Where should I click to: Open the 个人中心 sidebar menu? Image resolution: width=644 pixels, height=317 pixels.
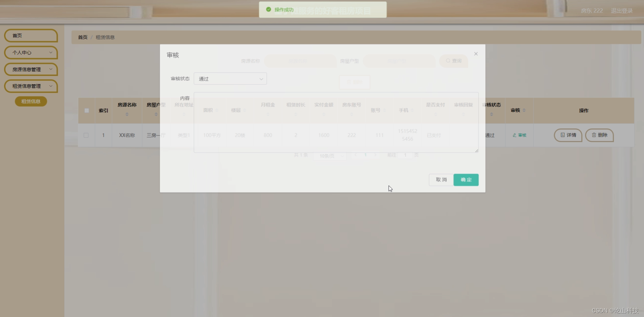[31, 52]
